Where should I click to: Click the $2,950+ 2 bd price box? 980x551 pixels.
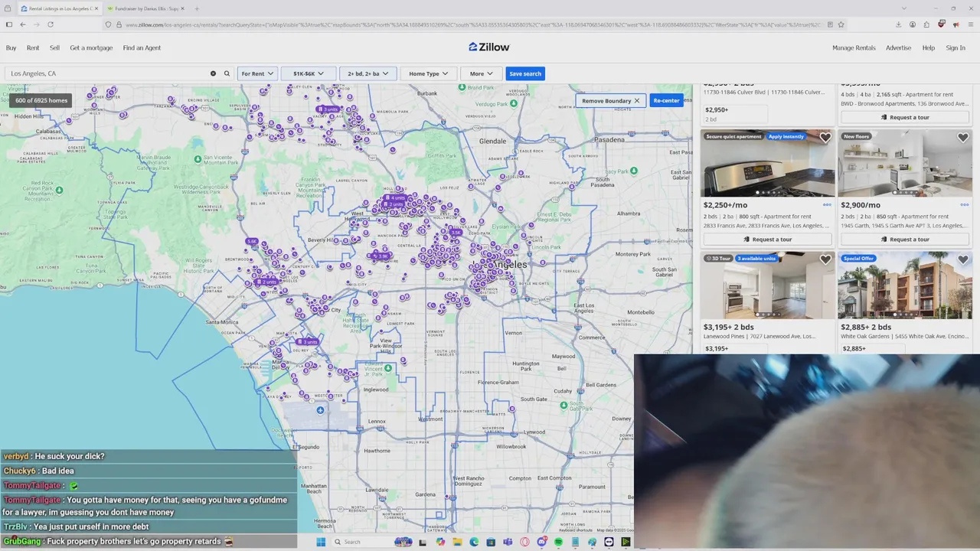[735, 114]
